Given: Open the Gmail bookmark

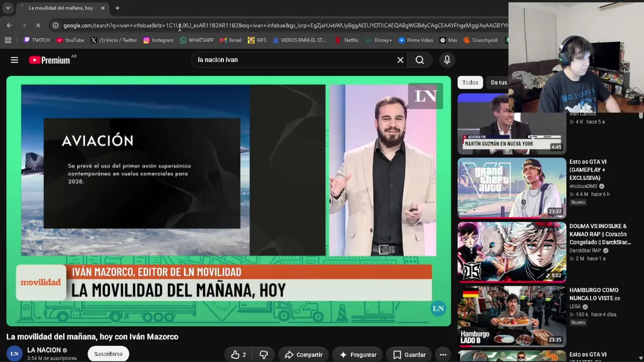Looking at the screenshot, I should click(x=230, y=40).
